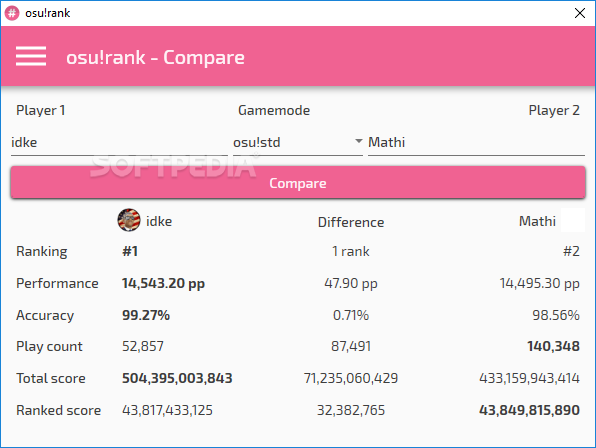Screen dimensions: 596x448
Task: Open the Gamemode dropdown arrow
Action: [x=358, y=141]
